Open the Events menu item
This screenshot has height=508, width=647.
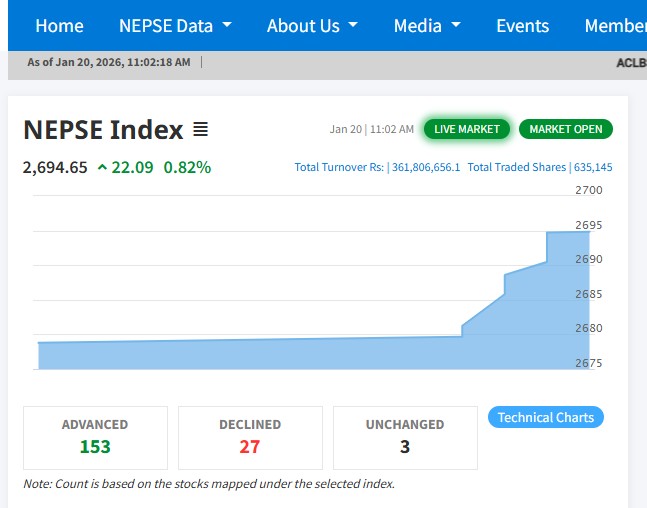point(522,26)
